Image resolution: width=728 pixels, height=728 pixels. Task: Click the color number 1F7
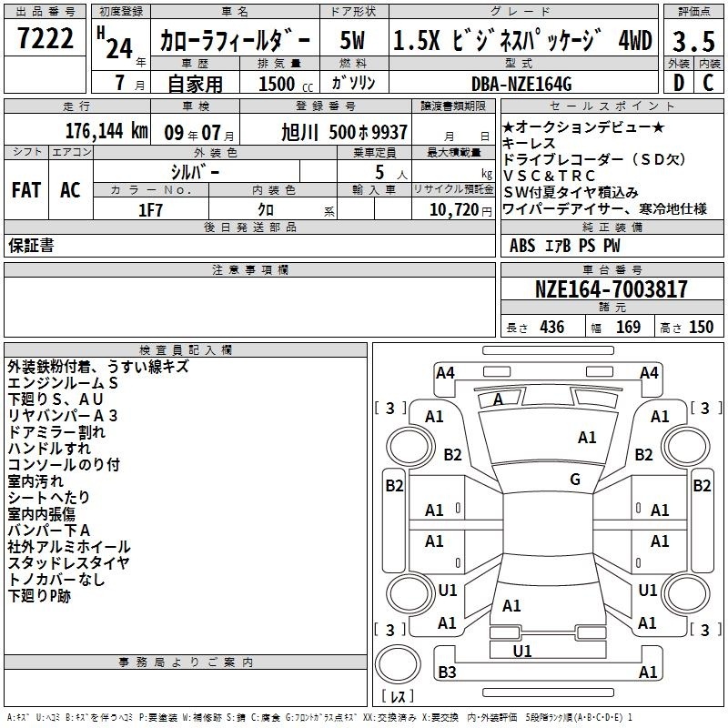tap(150, 210)
